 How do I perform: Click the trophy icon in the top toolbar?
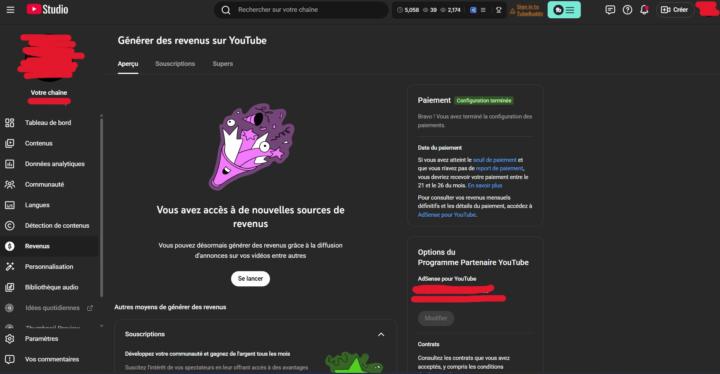click(499, 10)
